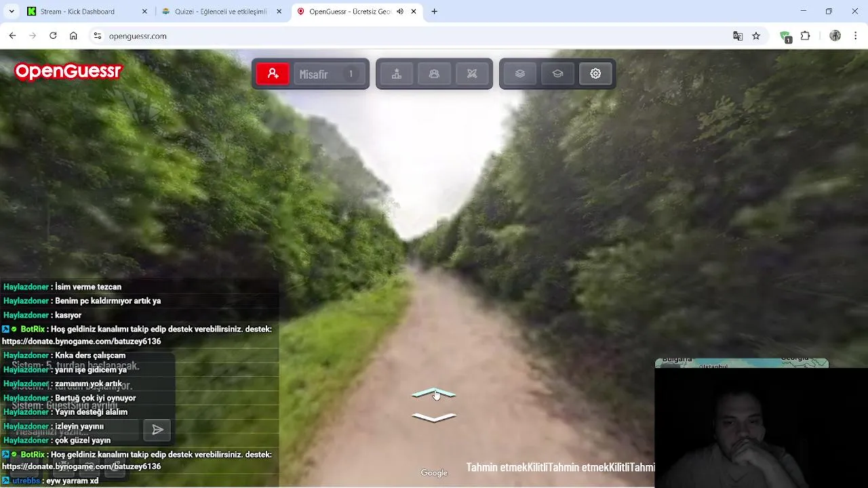Reload the current page
Image resolution: width=868 pixels, height=488 pixels.
(53, 36)
